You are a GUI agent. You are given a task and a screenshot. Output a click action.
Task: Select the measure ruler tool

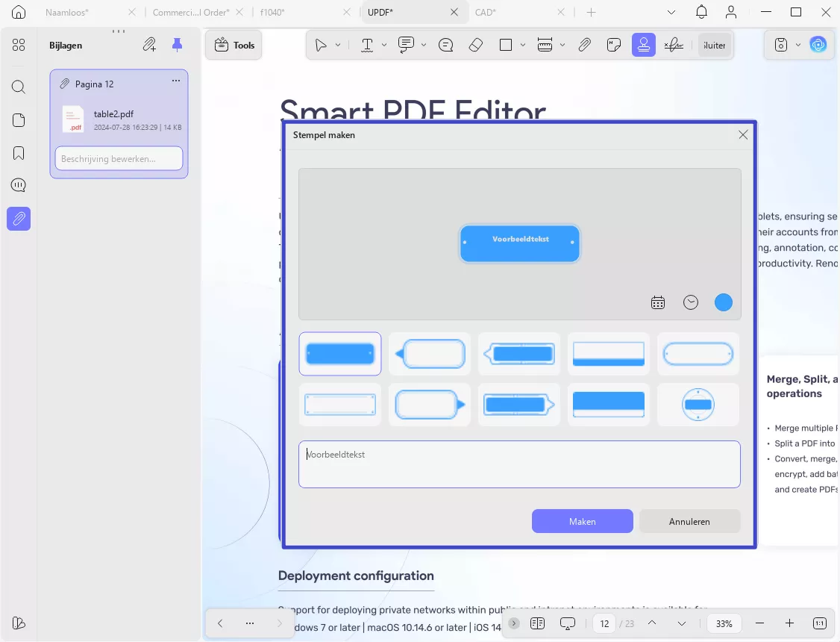545,45
